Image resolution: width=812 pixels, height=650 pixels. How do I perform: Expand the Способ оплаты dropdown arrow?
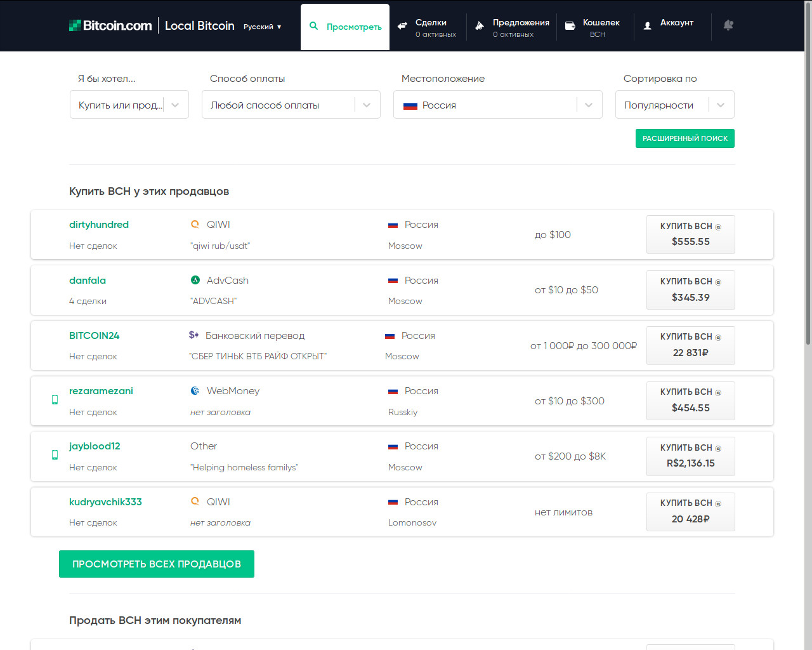pyautogui.click(x=367, y=105)
